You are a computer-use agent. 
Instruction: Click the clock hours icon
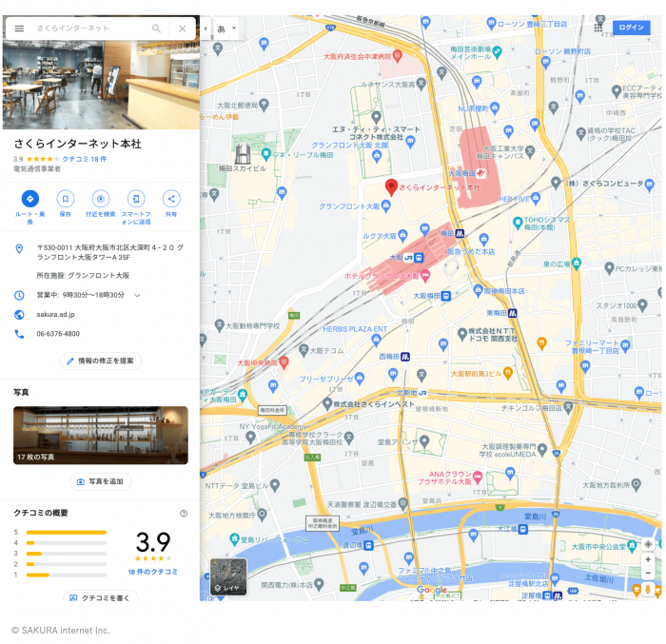pos(19,295)
